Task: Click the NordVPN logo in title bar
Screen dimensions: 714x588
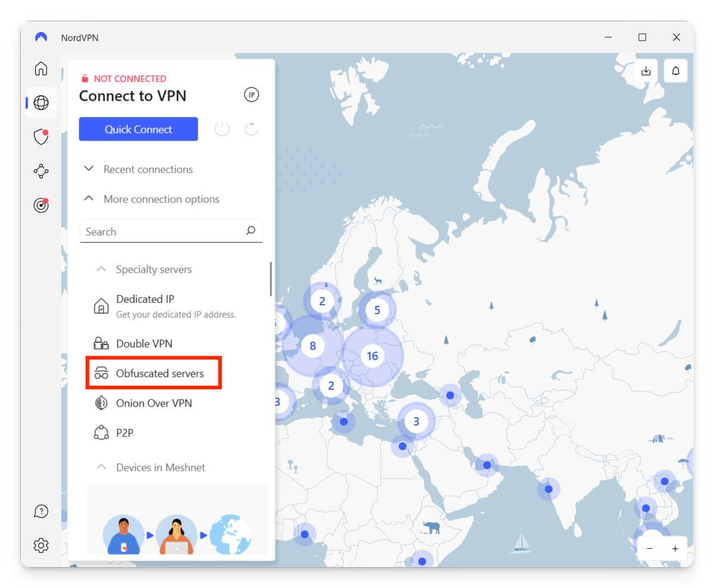Action: pos(41,37)
